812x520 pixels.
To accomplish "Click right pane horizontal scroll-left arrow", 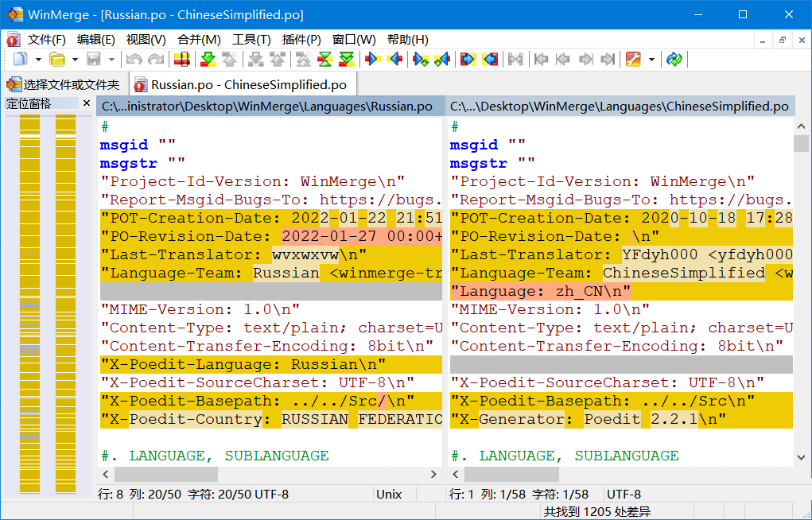I will coord(456,474).
